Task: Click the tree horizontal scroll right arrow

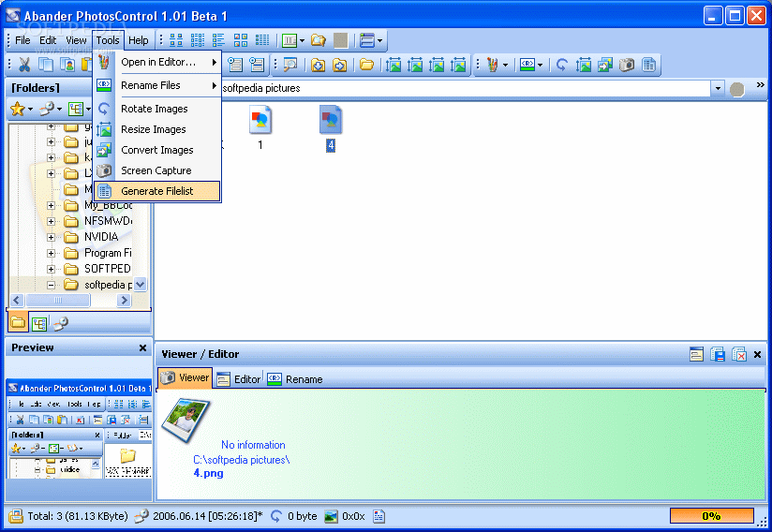Action: point(124,300)
